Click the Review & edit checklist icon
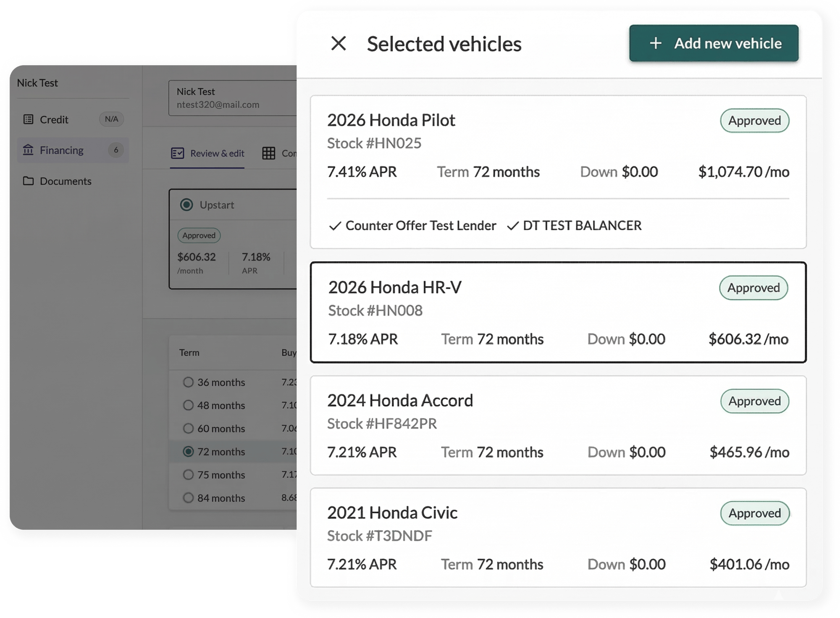 click(x=178, y=153)
